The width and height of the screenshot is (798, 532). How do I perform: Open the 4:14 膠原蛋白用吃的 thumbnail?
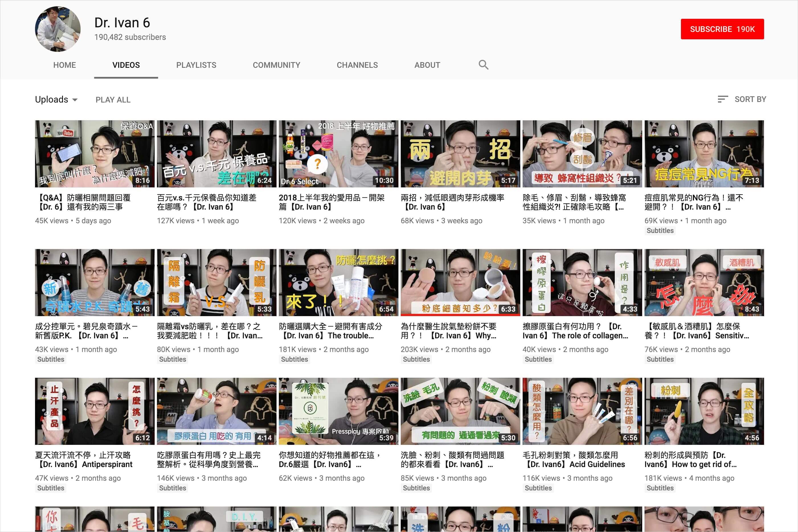coord(216,411)
